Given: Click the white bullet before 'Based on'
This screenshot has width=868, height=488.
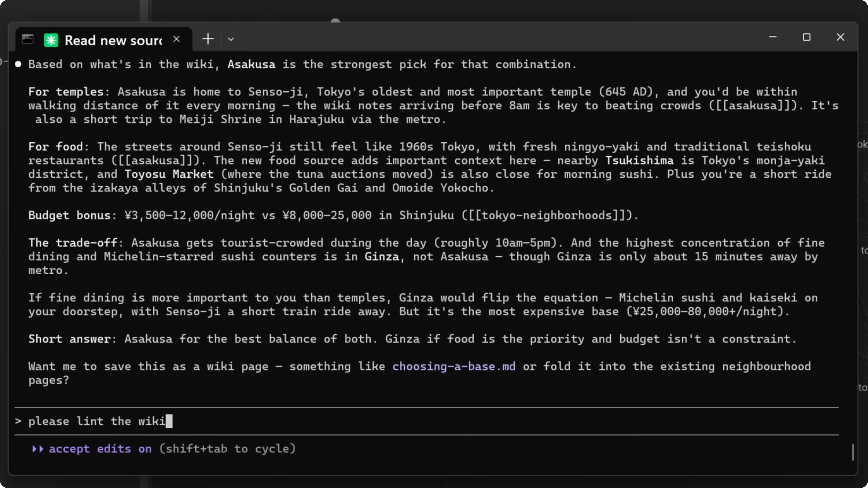Looking at the screenshot, I should pyautogui.click(x=18, y=64).
